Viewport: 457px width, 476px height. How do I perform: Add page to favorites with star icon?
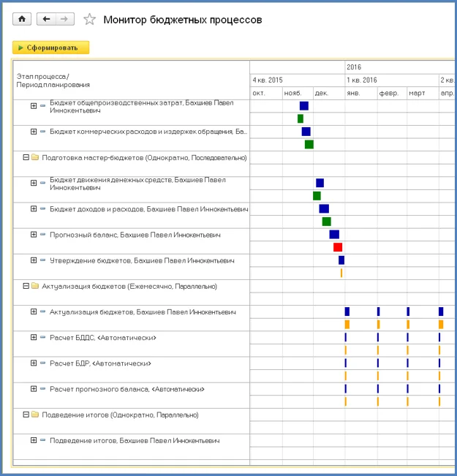tap(90, 20)
